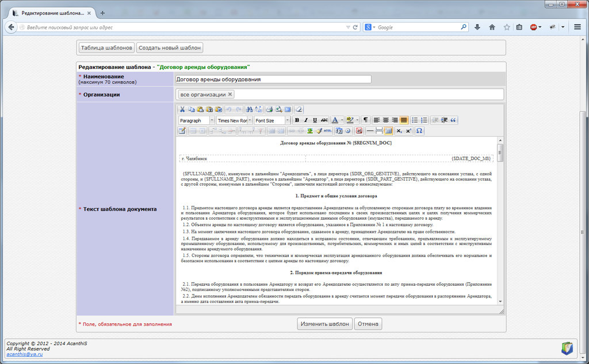Click the 'Изменить шаблон' button

[x=325, y=324]
